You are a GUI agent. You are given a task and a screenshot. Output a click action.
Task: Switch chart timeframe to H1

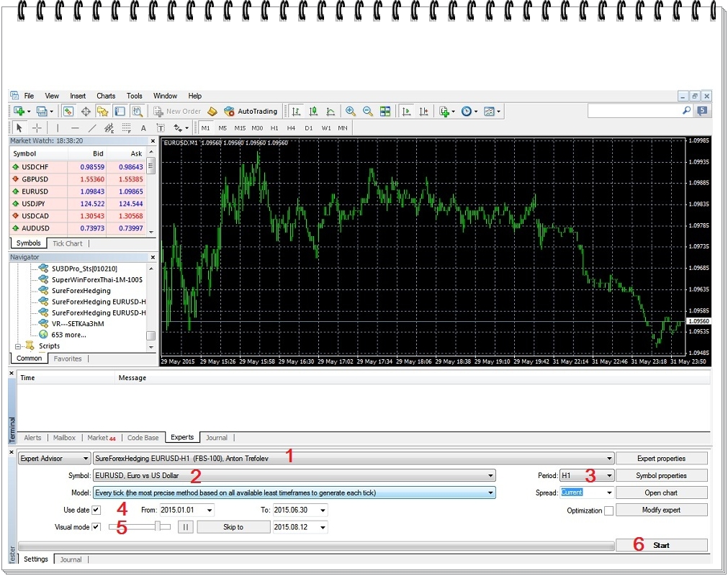pos(274,128)
